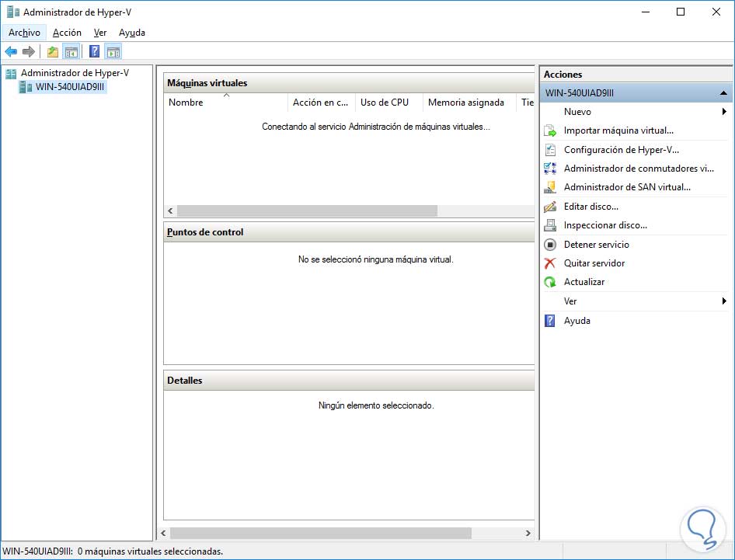The height and width of the screenshot is (560, 735).
Task: Click the Hyper-V Manager root tree icon
Action: (x=11, y=73)
